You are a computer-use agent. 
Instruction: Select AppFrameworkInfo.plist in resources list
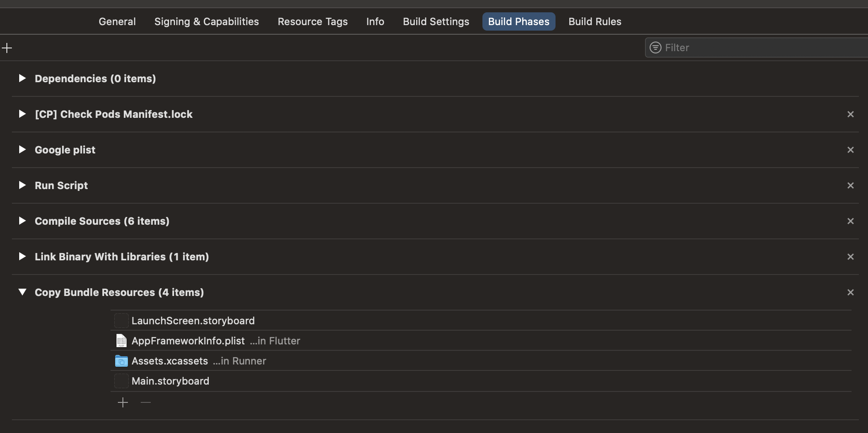pos(188,341)
